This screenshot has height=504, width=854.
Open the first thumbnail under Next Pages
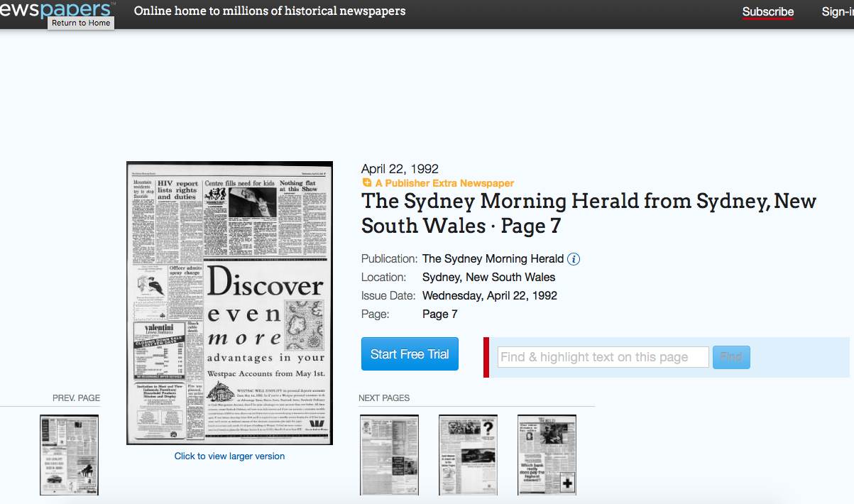389,454
